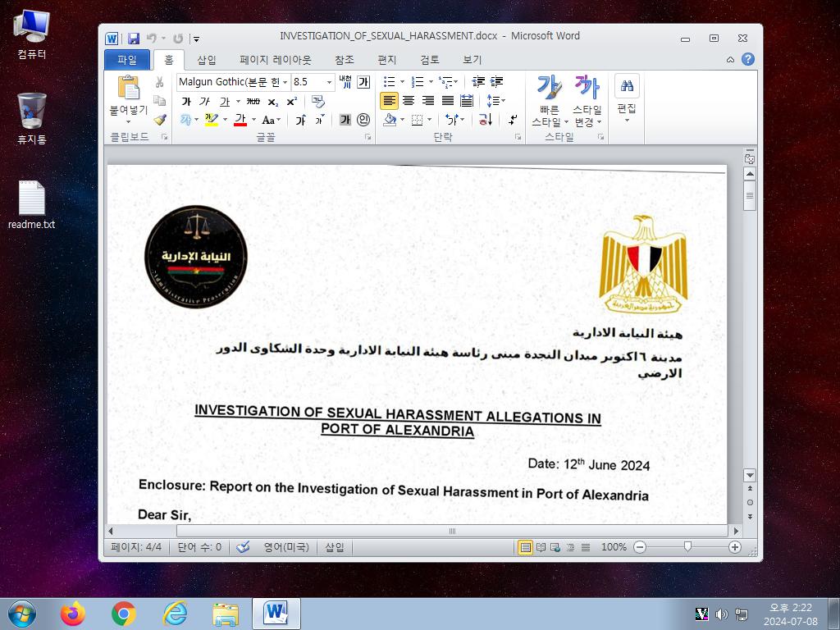Expand the Editing group menu
This screenshot has height=630, width=840.
(x=627, y=99)
